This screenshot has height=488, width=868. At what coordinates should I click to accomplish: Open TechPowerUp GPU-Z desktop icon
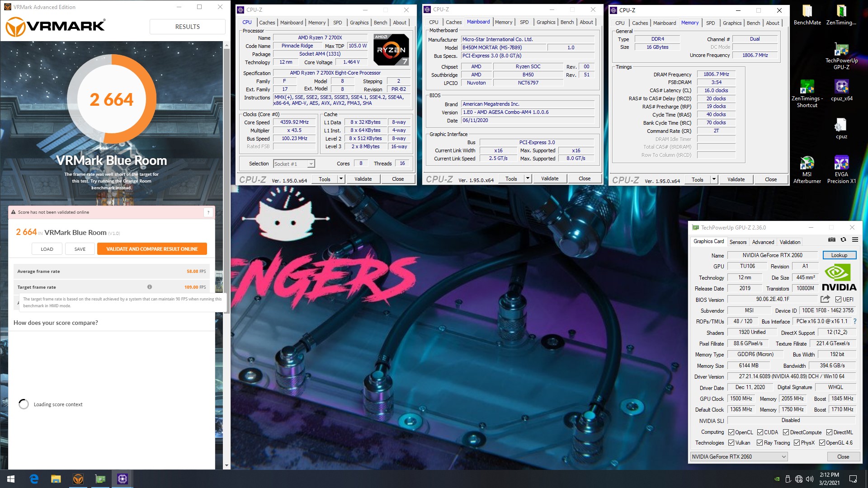pyautogui.click(x=841, y=56)
